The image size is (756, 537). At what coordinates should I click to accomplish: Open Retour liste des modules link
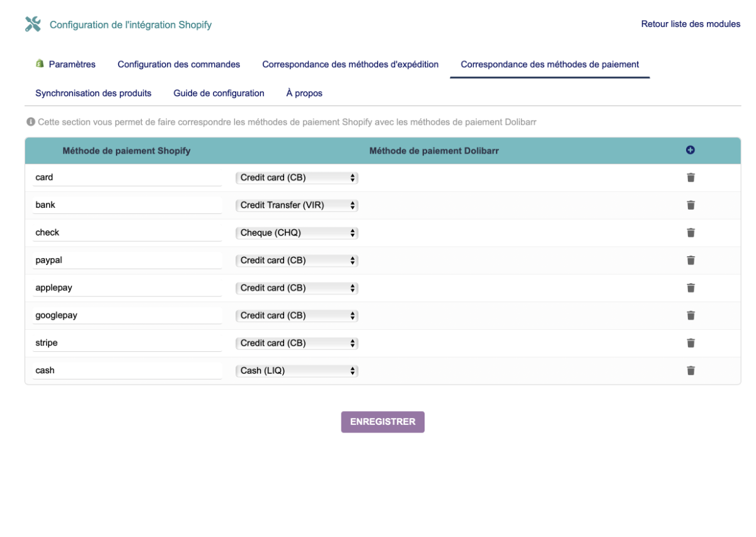coord(690,24)
